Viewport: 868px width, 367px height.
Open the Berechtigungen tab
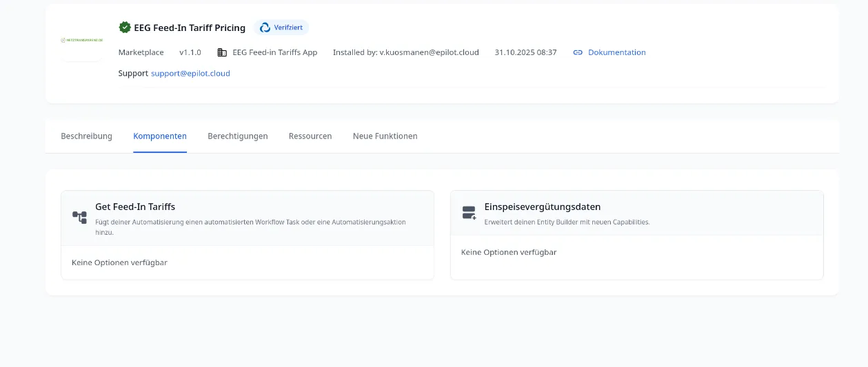[238, 136]
